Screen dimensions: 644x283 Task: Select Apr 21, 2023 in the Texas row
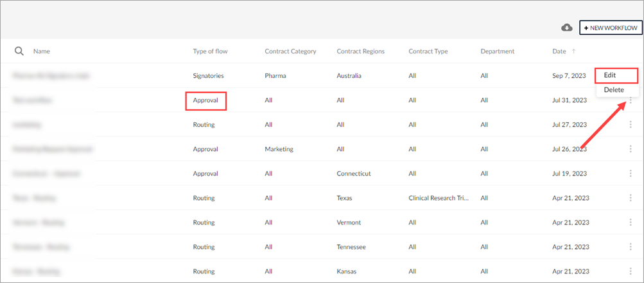570,198
